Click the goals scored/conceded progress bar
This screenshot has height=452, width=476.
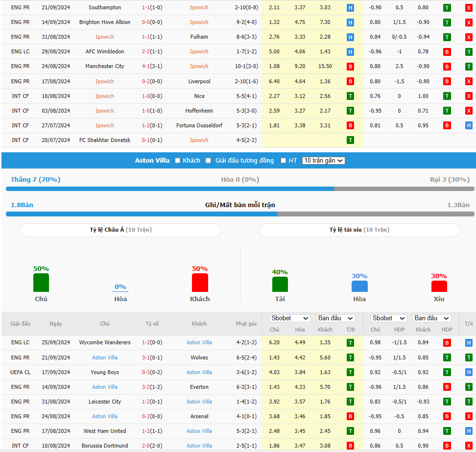[240, 214]
